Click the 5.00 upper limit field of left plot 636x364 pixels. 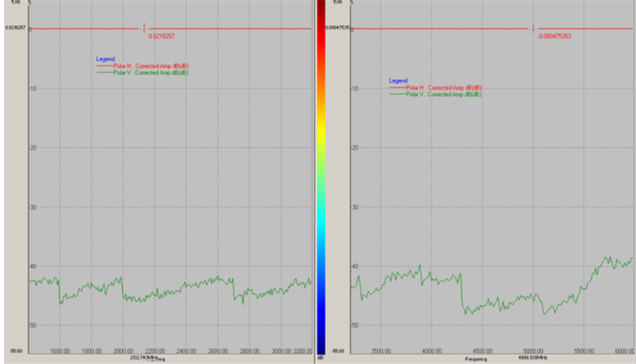coord(15,3)
